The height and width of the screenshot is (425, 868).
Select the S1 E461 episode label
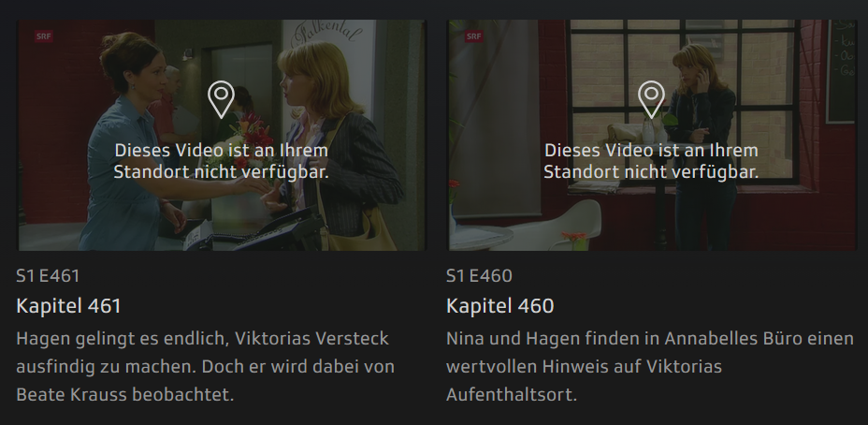48,276
